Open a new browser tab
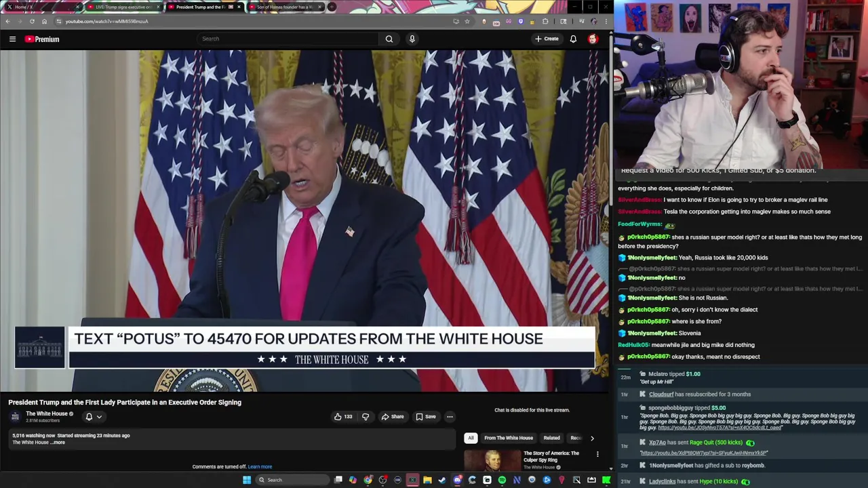Image resolution: width=868 pixels, height=488 pixels. click(x=332, y=7)
